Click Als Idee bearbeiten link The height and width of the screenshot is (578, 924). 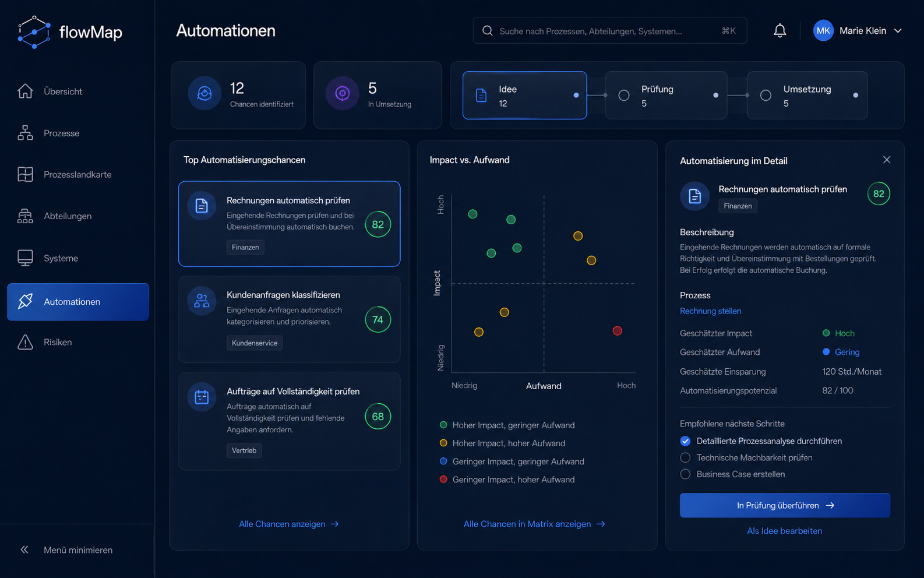click(x=785, y=531)
